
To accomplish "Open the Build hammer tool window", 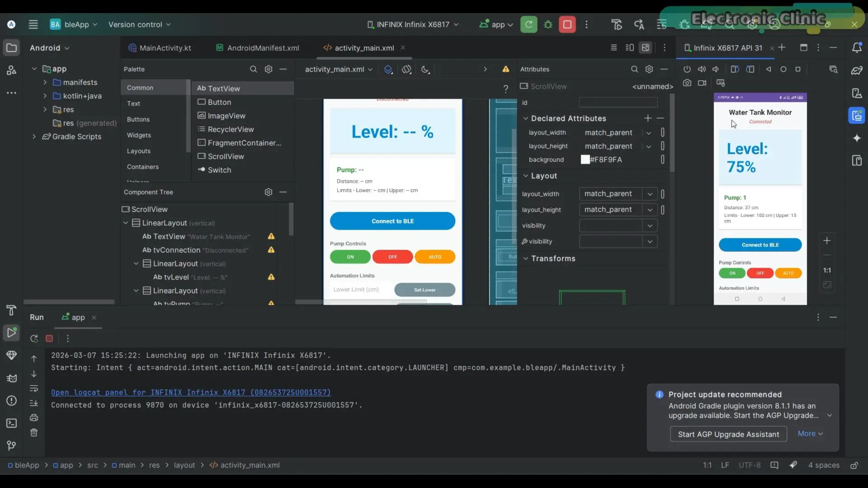I will tap(12, 310).
